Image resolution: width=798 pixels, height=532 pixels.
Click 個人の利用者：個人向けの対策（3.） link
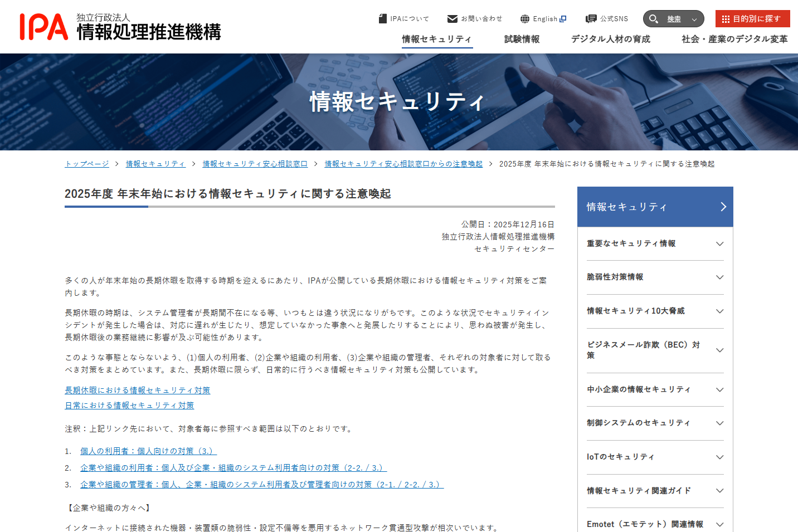(x=148, y=451)
